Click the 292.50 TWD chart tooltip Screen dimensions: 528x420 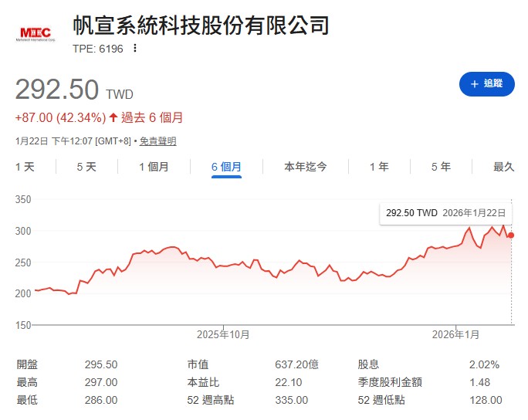(445, 213)
